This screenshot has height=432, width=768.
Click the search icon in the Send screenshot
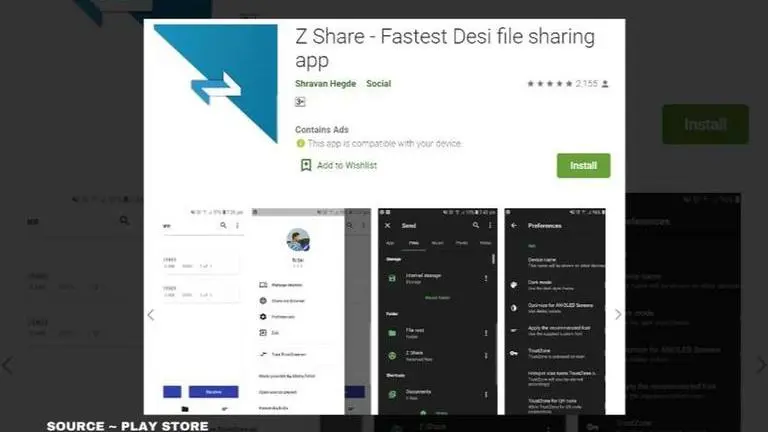[x=476, y=225]
